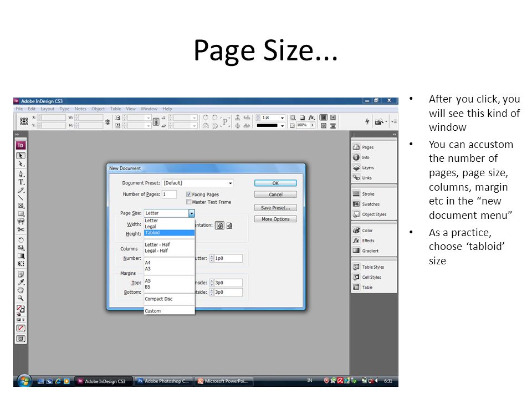Screen dimensions: 532x399
Task: Click the Number of Pages field
Action: click(170, 195)
